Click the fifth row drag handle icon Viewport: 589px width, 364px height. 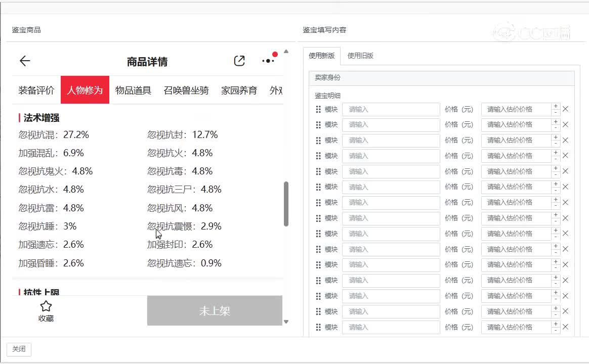pos(318,172)
